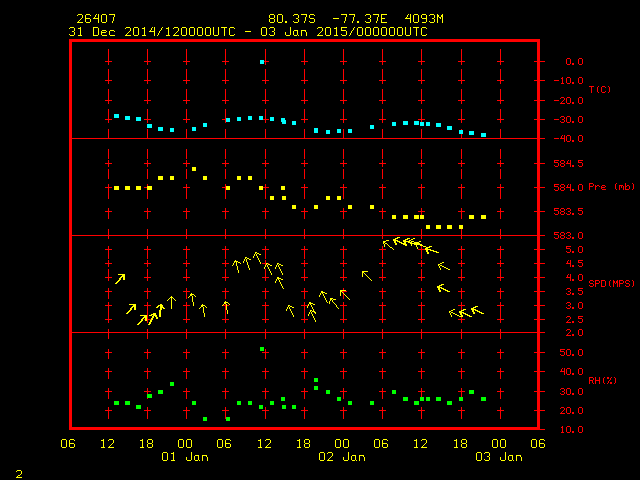Click the number 2 in bottom-left corner
This screenshot has height=480, width=640.
click(x=18, y=471)
